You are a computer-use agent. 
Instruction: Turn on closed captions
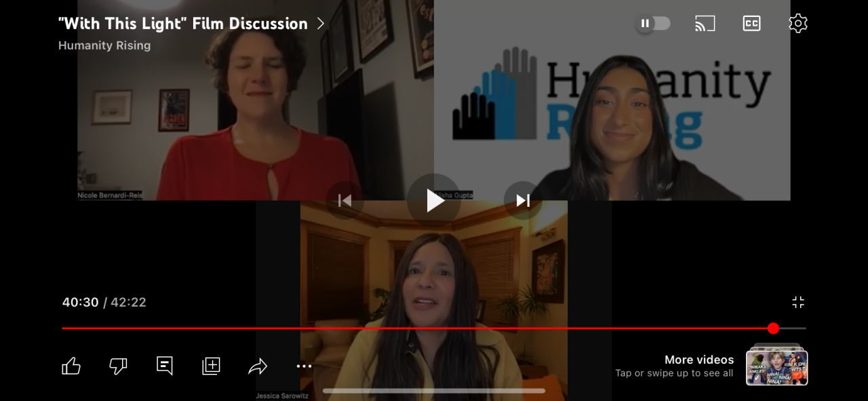tap(751, 24)
